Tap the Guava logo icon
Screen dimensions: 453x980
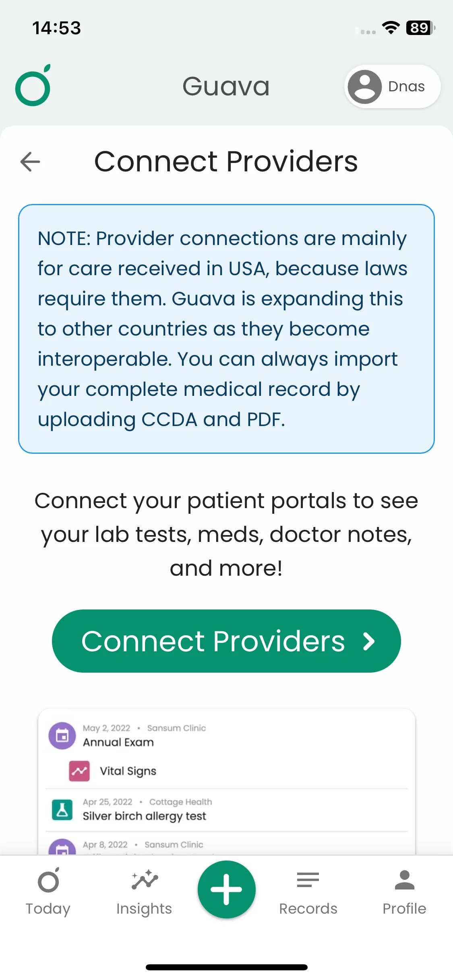click(x=33, y=86)
